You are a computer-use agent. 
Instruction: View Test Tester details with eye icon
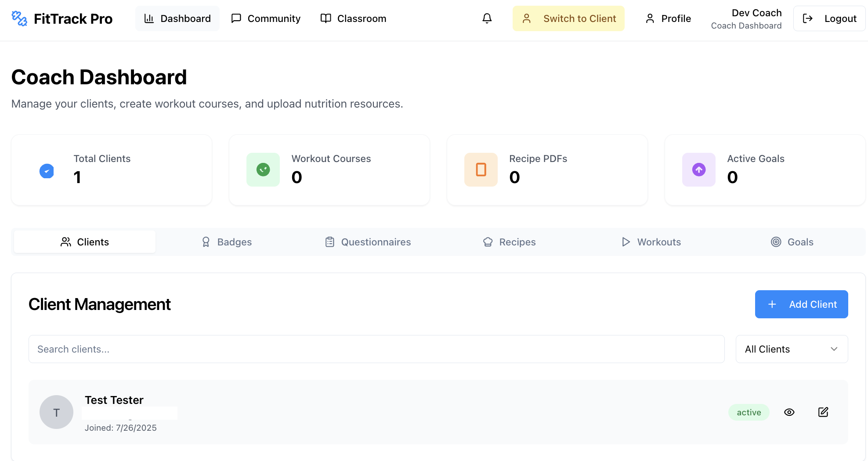(x=789, y=412)
